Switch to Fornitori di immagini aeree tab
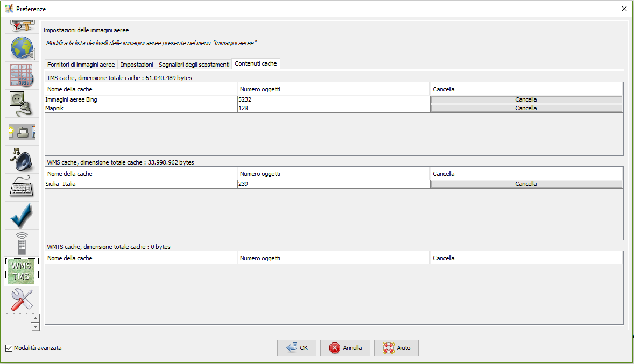 pyautogui.click(x=81, y=65)
